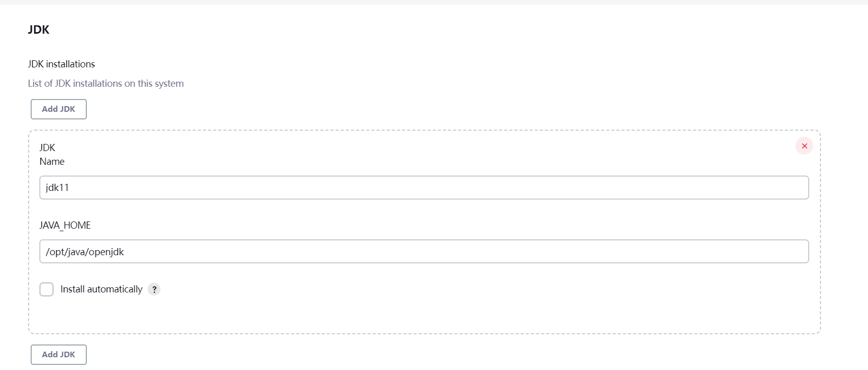Click the far right end of the Name field
868x370 pixels.
click(x=797, y=188)
